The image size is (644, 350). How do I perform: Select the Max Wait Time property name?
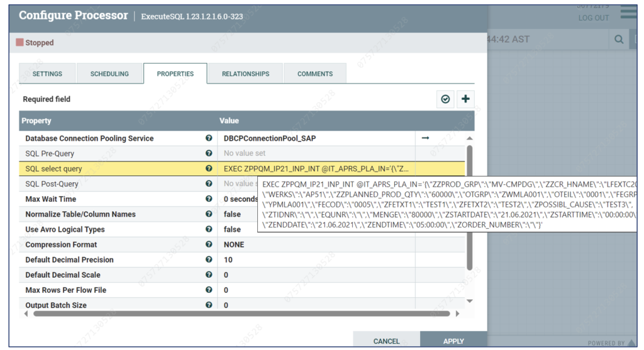click(50, 199)
